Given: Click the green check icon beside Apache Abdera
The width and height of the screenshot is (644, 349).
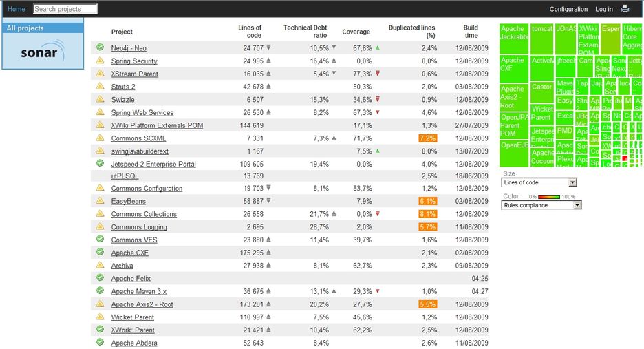Looking at the screenshot, I should pos(100,342).
